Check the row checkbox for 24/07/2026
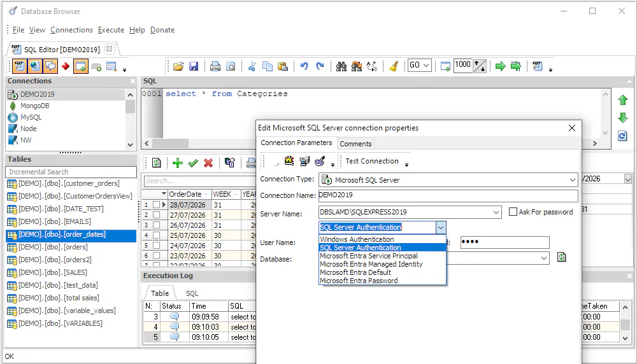 [157, 246]
